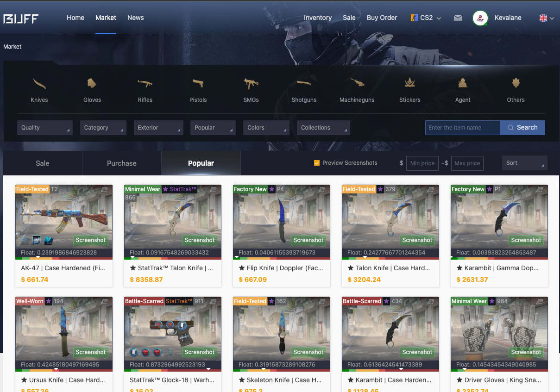This screenshot has width=560, height=392.
Task: Open the News menu item
Action: [135, 18]
